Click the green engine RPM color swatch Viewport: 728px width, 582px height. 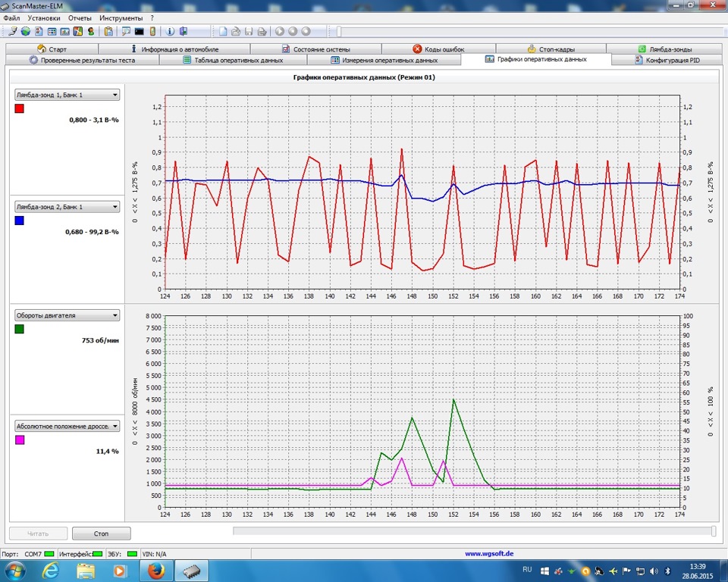click(x=20, y=329)
